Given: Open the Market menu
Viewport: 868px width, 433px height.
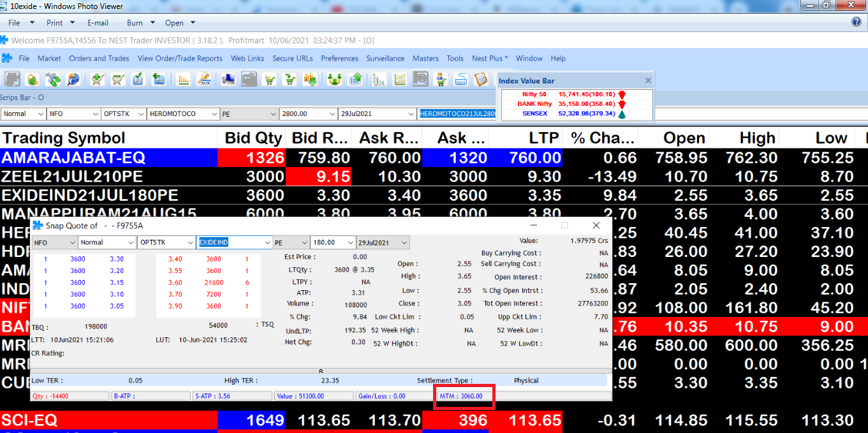Looking at the screenshot, I should click(x=49, y=58).
